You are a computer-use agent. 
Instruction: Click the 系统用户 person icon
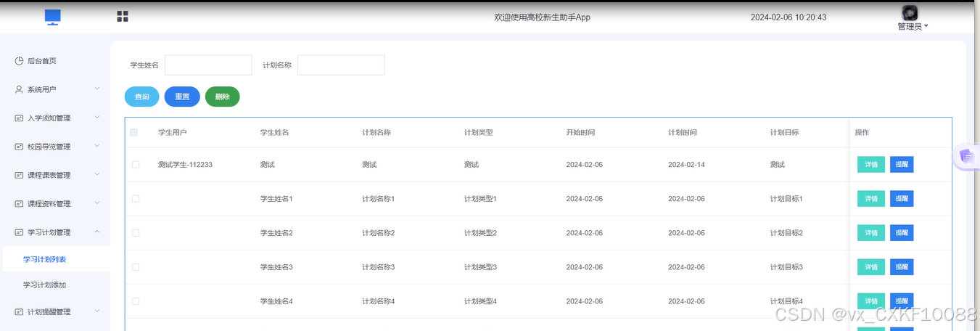pyautogui.click(x=19, y=89)
